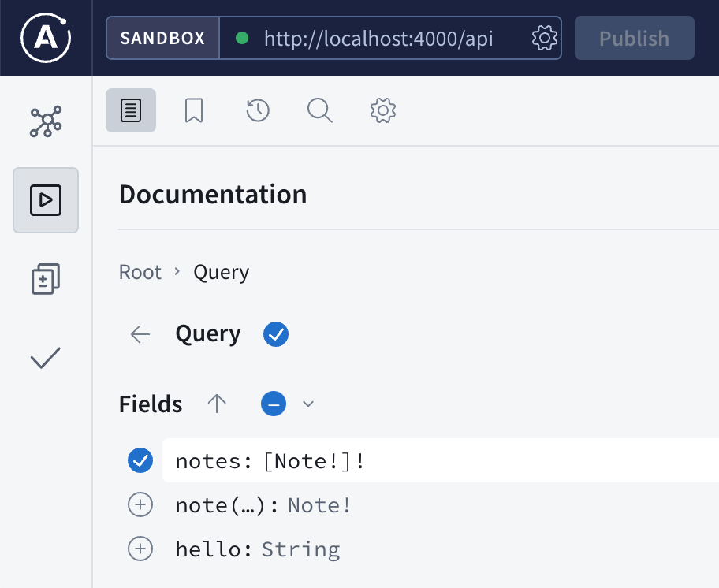This screenshot has width=719, height=588.
Task: Open the Checks checkmark sidebar icon
Action: (46, 359)
